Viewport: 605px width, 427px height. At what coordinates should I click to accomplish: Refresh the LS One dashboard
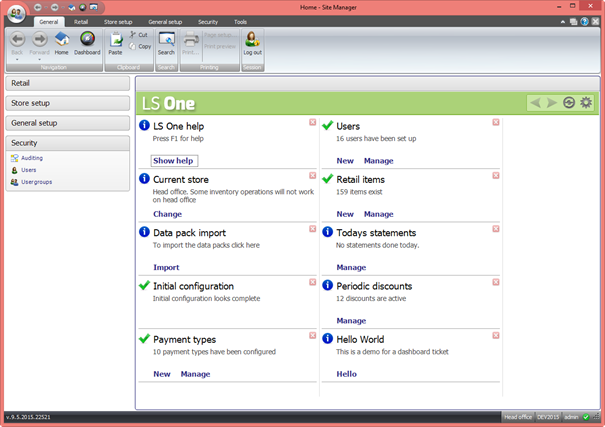tap(569, 103)
